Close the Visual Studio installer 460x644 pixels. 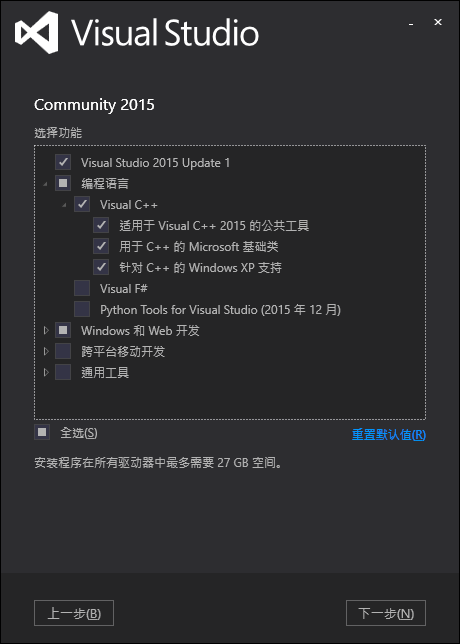tap(438, 22)
